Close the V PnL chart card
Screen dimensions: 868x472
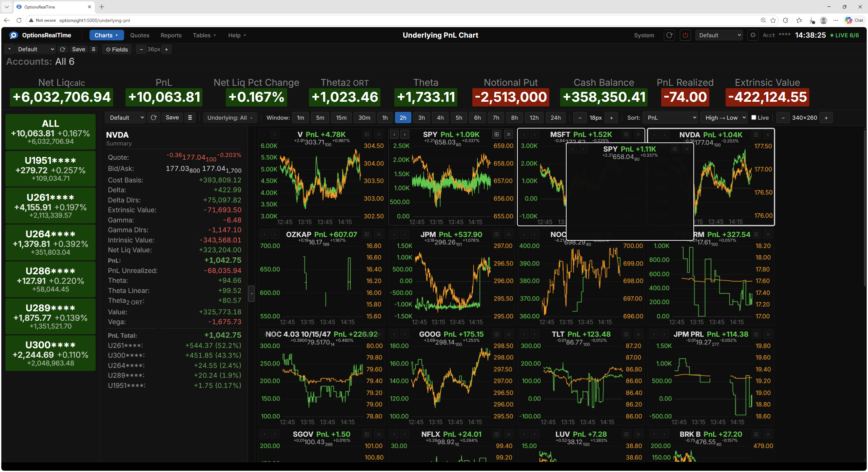point(379,135)
